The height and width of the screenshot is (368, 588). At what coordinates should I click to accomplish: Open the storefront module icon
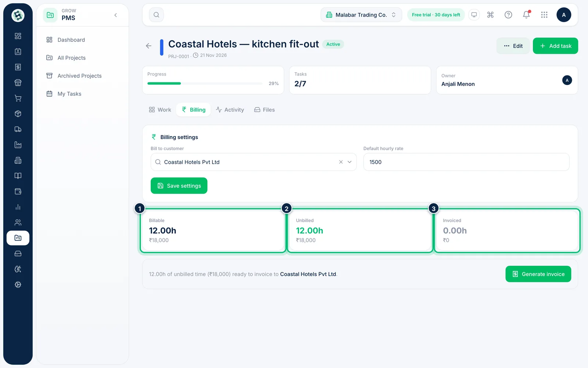pyautogui.click(x=18, y=82)
